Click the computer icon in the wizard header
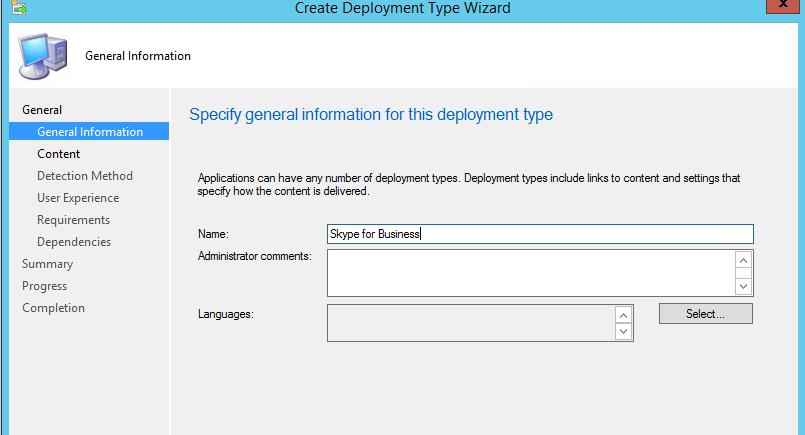This screenshot has height=435, width=805. pos(42,56)
